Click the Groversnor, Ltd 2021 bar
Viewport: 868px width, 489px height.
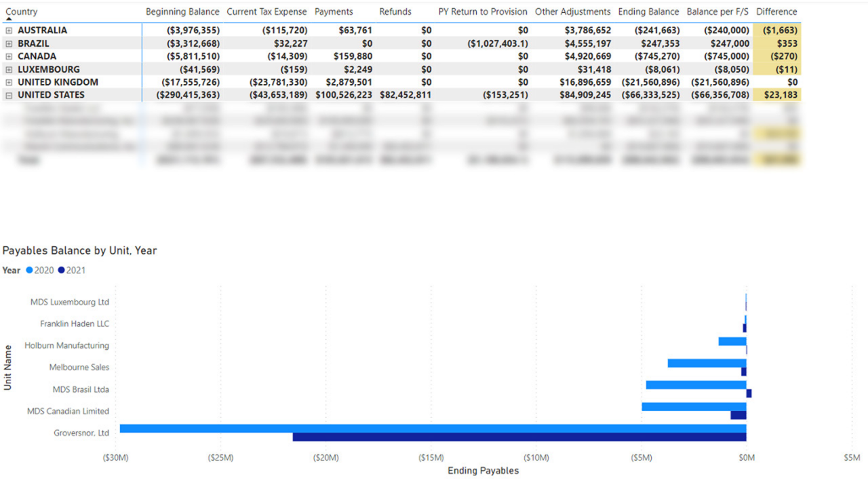519,437
